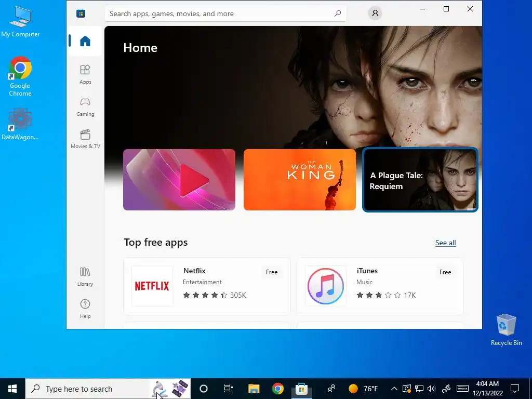Open Cortana from the taskbar

click(x=203, y=389)
